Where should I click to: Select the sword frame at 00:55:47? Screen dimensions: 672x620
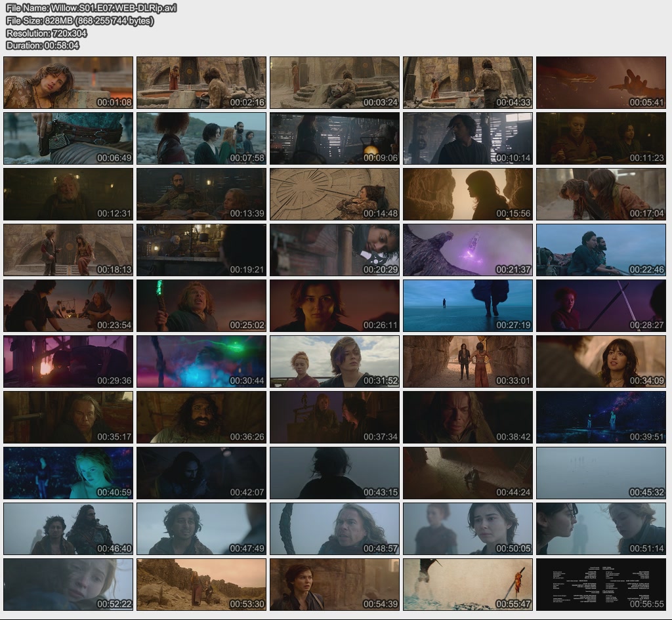467,585
